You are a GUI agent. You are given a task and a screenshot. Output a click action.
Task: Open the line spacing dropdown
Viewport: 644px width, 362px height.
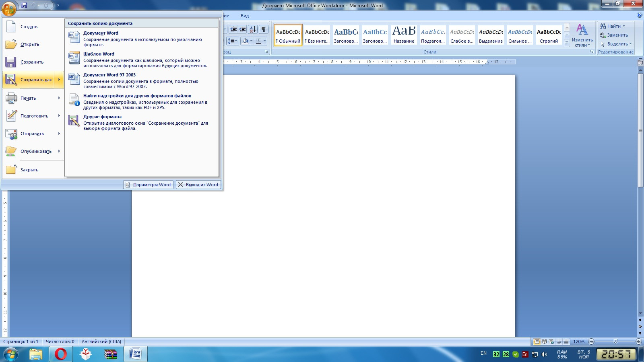pos(233,41)
